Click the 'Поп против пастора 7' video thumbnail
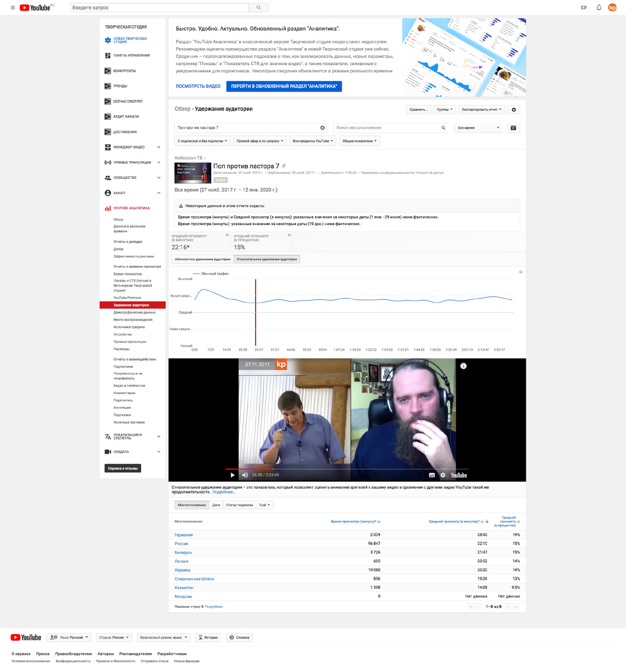The width and height of the screenshot is (626, 672). 193,173
